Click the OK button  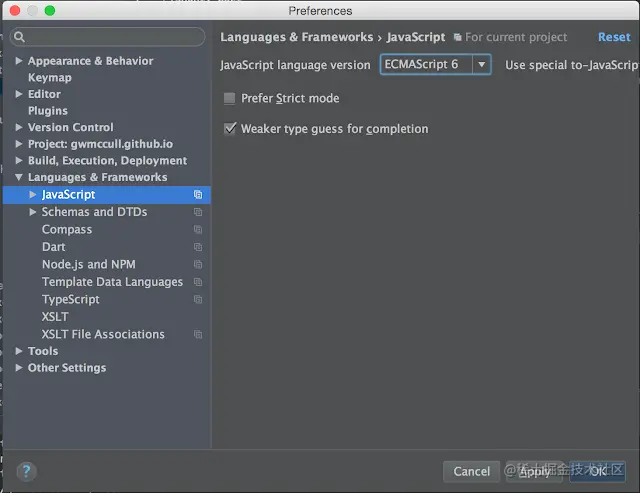coord(598,472)
